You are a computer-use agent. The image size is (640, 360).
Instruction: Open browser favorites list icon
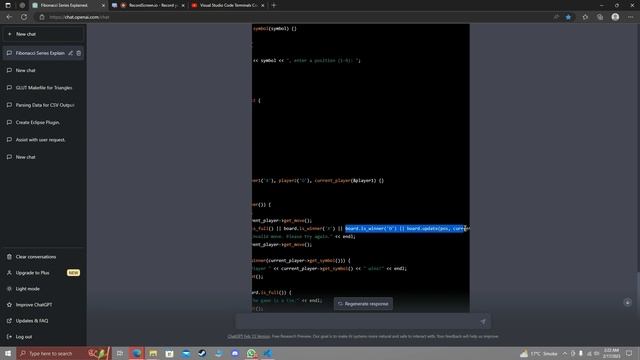(585, 17)
